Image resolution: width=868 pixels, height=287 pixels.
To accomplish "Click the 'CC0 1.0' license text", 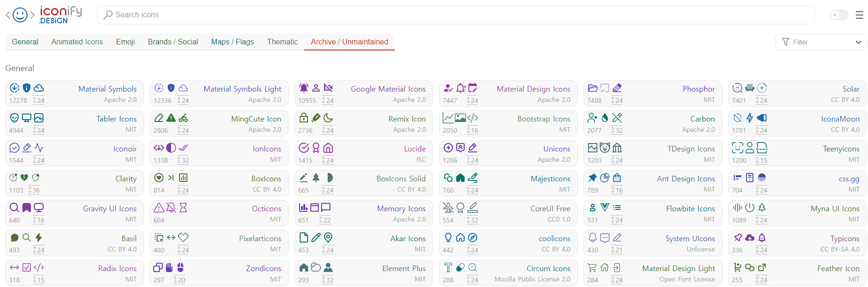I will (x=559, y=219).
